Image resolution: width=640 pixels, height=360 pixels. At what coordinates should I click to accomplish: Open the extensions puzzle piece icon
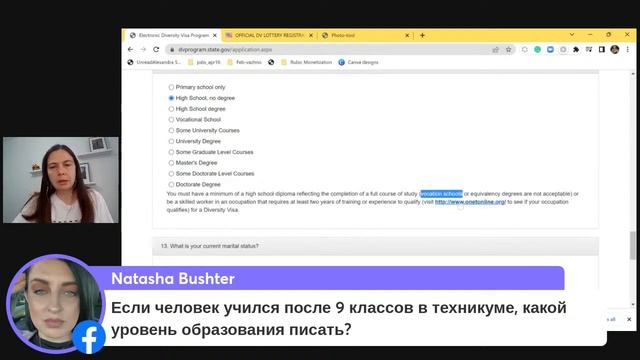click(x=576, y=50)
